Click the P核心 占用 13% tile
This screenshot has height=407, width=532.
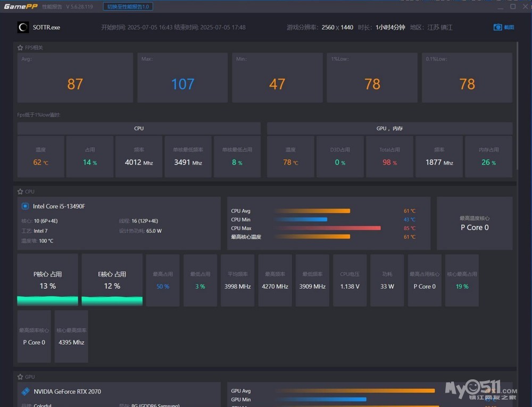click(x=48, y=280)
